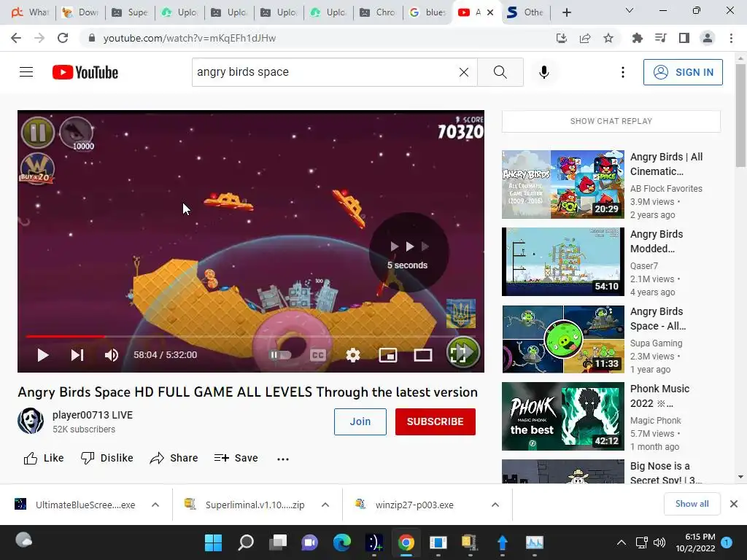Open player00713 LIVE channel name link
The width and height of the screenshot is (747, 560).
[93, 415]
